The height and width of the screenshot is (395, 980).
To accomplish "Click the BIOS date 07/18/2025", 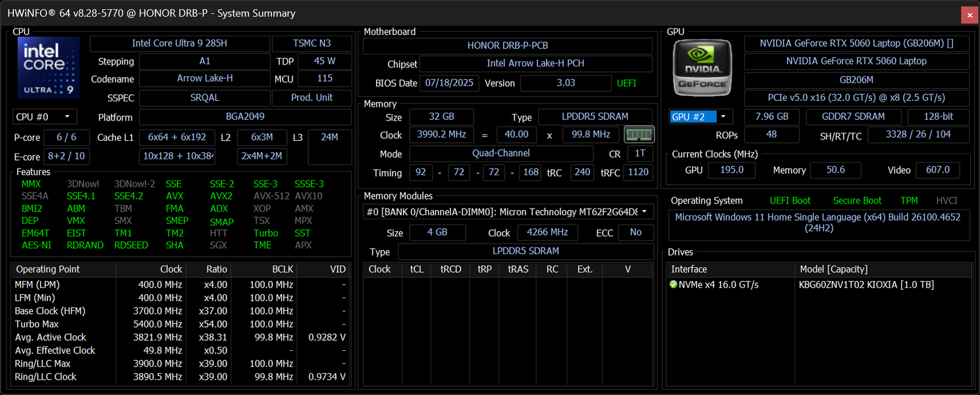I will click(x=450, y=84).
